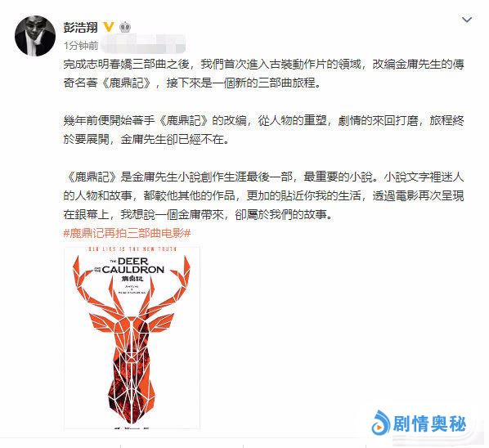Click the paragraph starting 完成志明春嬌三部曲之後
489x448 pixels.
coord(263,74)
